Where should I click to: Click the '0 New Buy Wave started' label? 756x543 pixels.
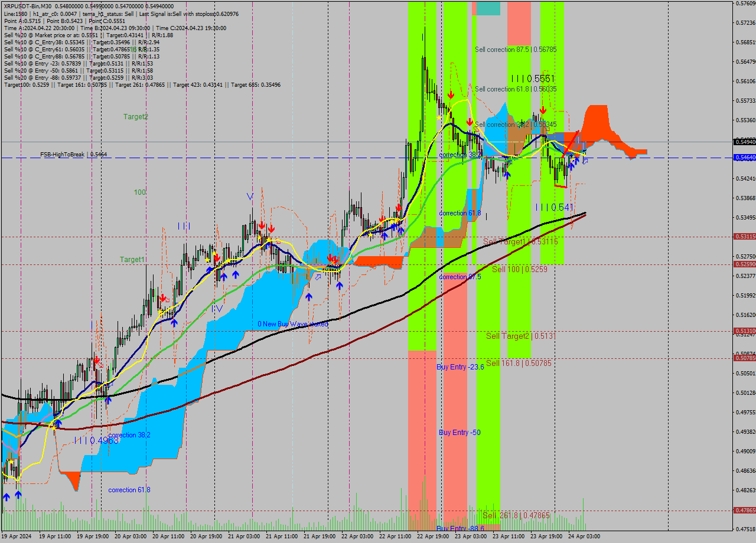[293, 324]
